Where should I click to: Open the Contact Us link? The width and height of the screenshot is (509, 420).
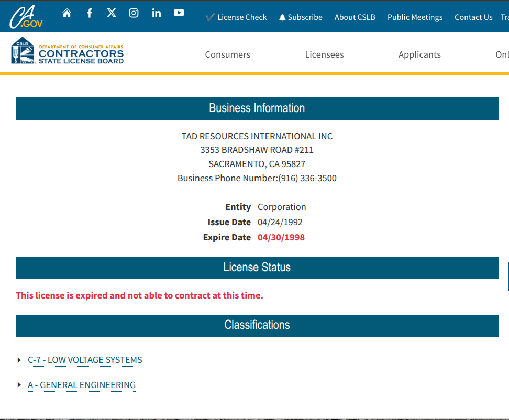coord(473,17)
